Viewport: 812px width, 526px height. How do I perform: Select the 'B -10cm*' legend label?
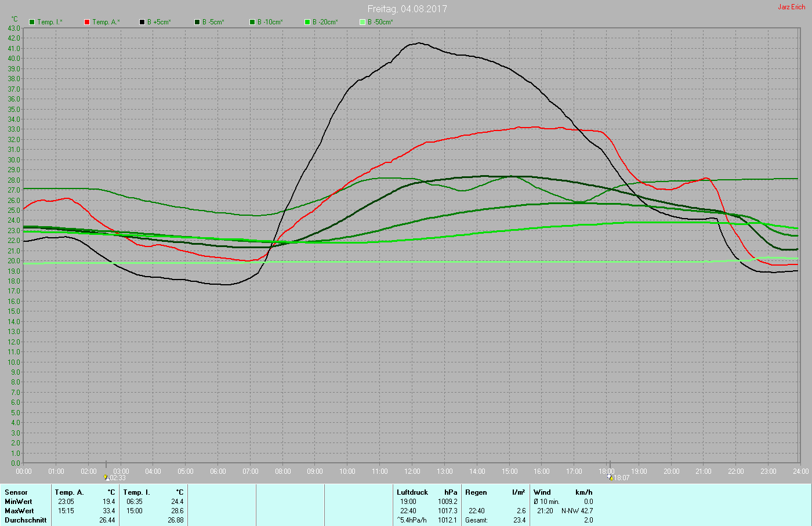pos(270,22)
